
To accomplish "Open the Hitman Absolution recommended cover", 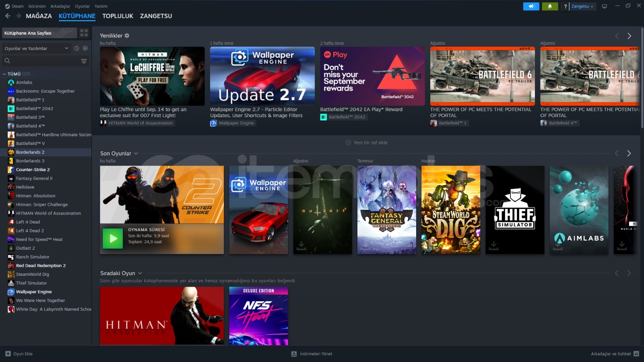I will pos(162,316).
